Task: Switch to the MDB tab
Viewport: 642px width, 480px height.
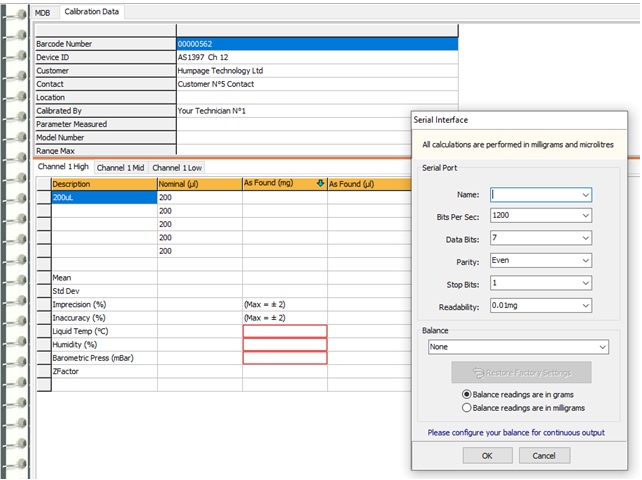Action: [x=43, y=13]
